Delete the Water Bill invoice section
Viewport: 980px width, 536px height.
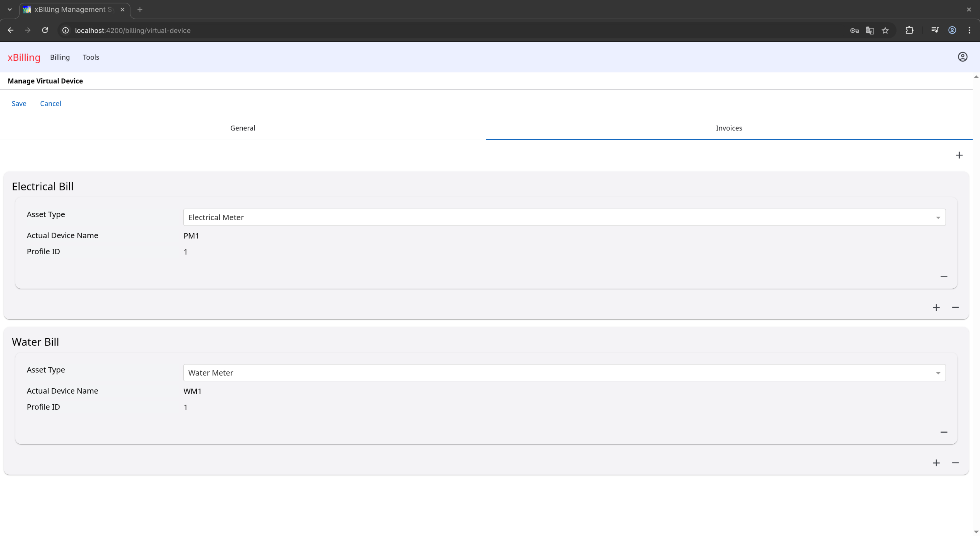click(x=955, y=463)
